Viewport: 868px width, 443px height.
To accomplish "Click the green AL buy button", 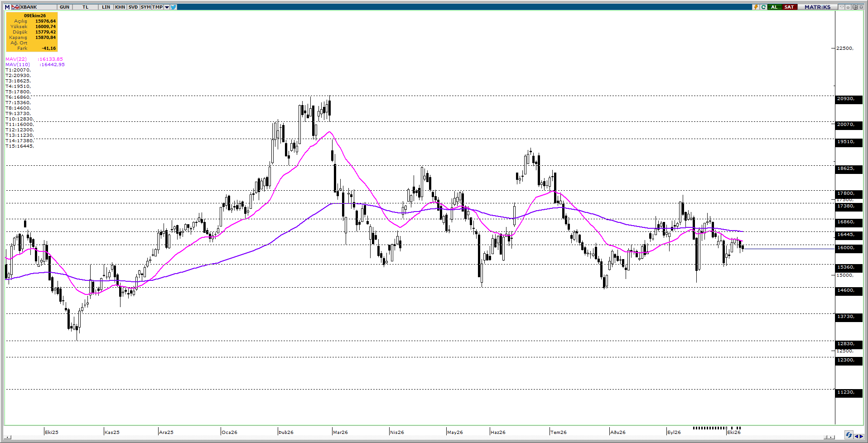I will [x=775, y=7].
